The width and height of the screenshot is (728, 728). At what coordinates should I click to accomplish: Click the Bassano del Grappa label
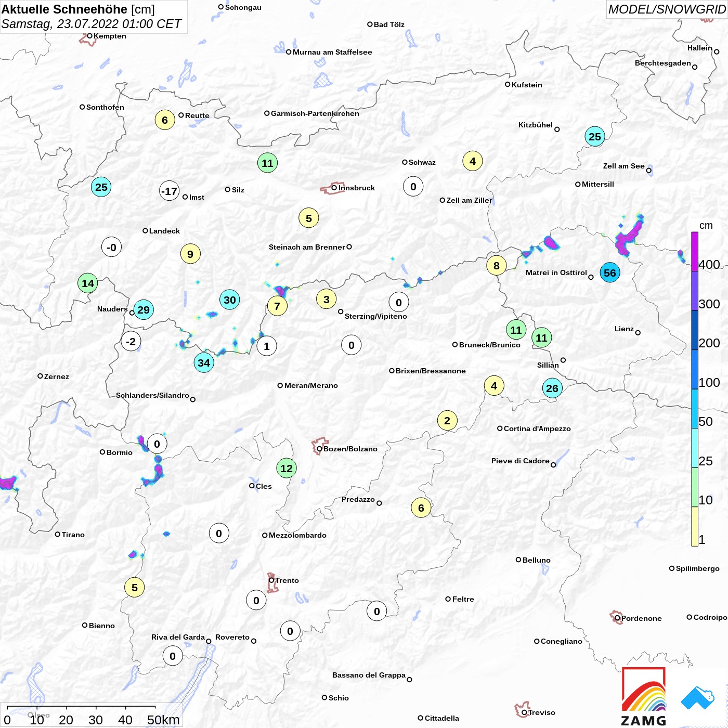point(369,675)
